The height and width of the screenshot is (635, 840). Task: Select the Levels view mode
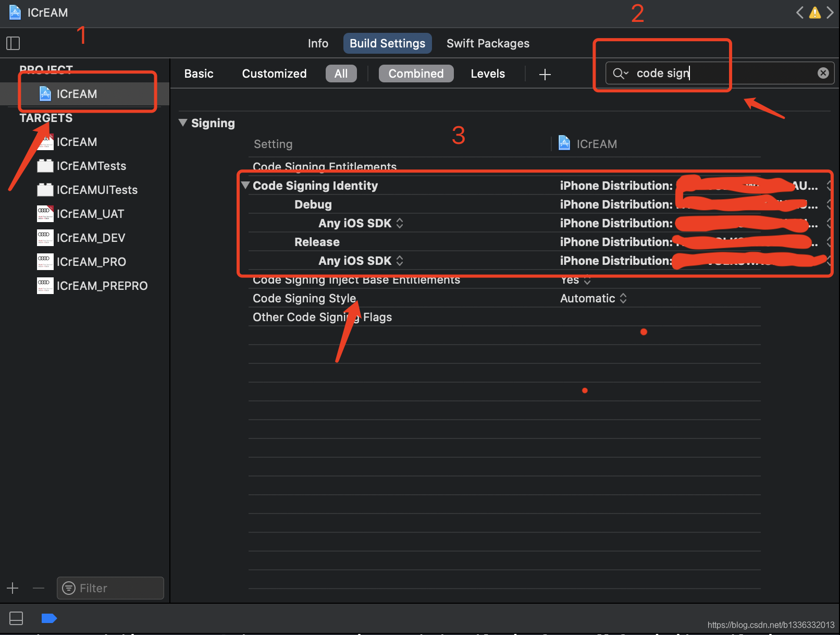[x=488, y=74]
